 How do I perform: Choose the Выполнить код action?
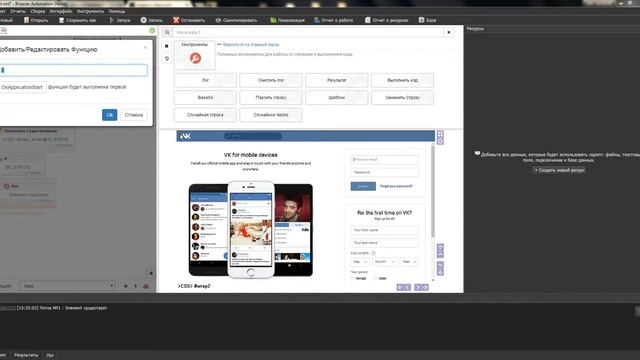(x=402, y=80)
